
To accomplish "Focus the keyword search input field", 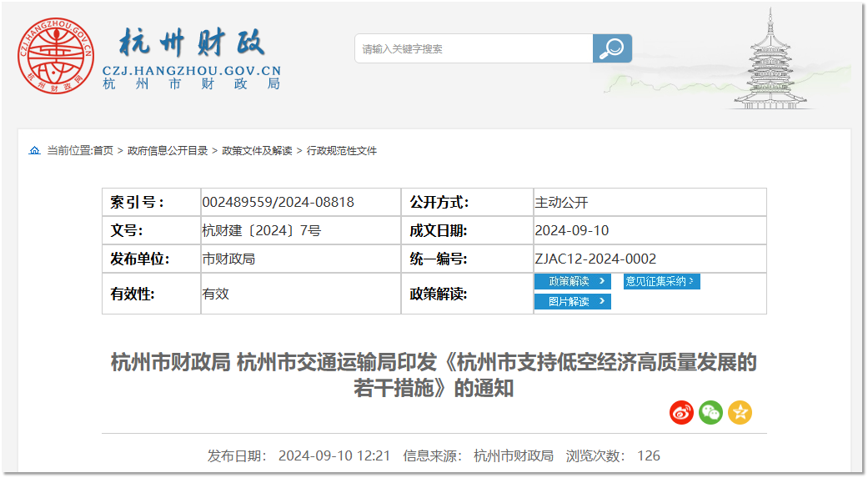I will pyautogui.click(x=473, y=48).
